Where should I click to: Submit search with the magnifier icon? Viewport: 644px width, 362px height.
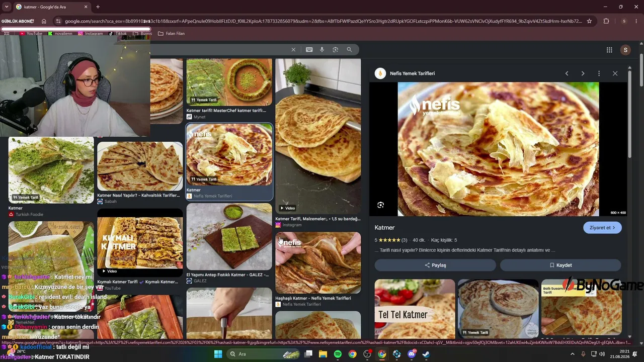click(x=349, y=50)
